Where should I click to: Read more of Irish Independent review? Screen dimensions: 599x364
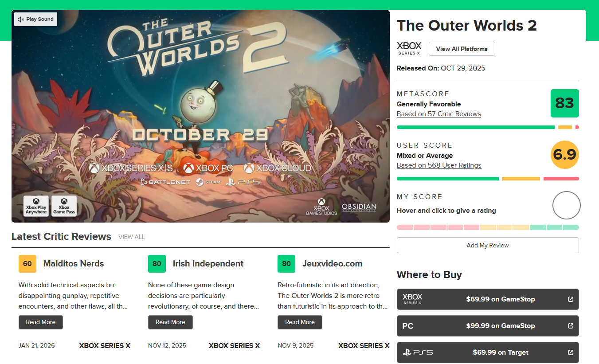click(170, 322)
